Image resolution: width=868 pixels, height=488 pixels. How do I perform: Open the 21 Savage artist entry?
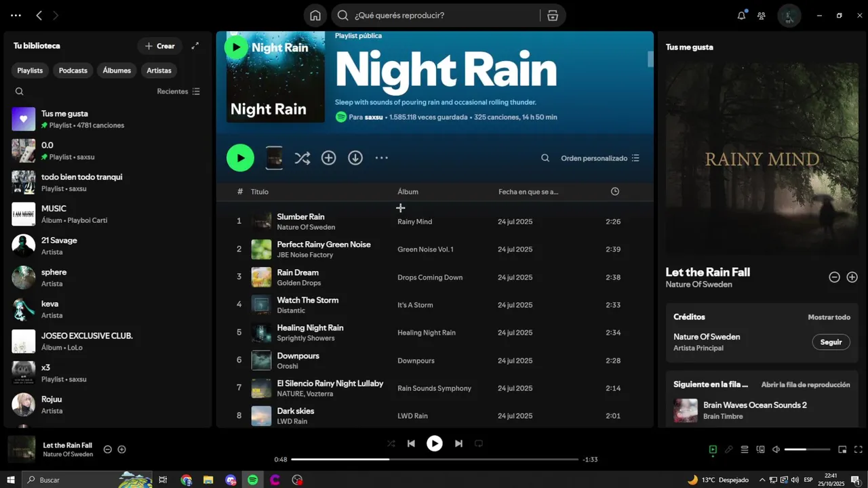tap(108, 246)
